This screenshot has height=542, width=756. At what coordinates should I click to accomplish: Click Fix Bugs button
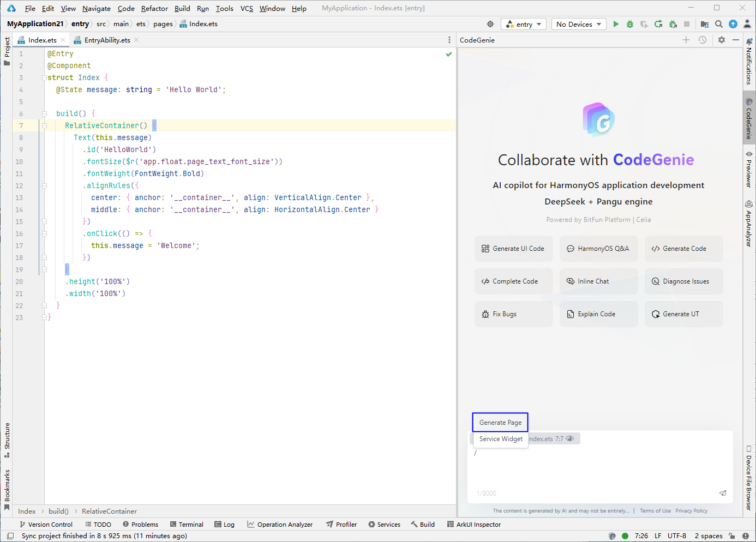(x=513, y=314)
